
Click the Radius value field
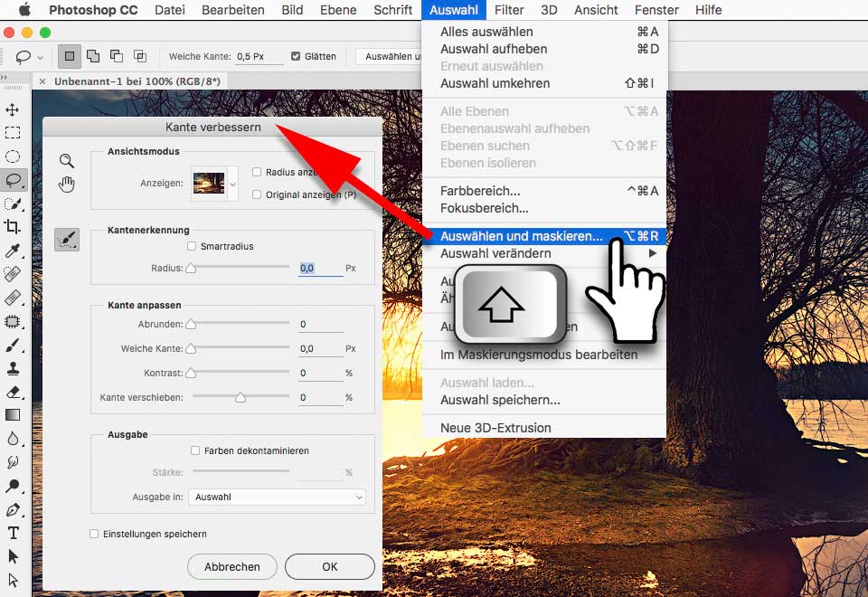pyautogui.click(x=320, y=268)
